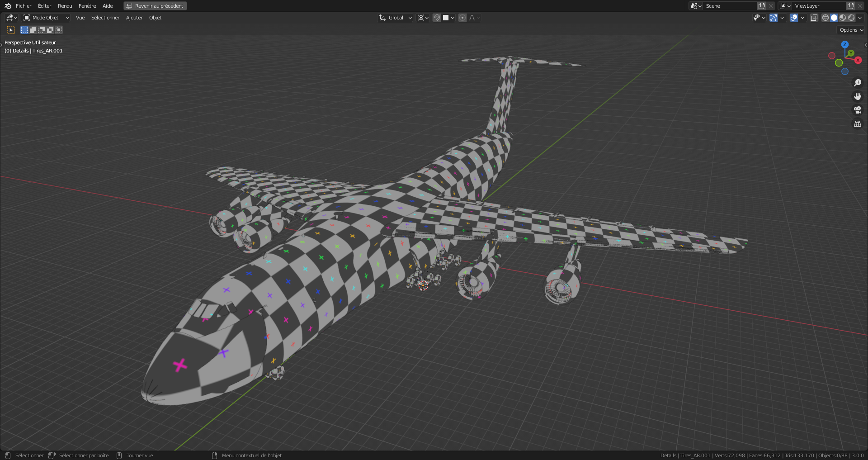The image size is (868, 460).
Task: Choose the intersect selection mode icon
Action: pyautogui.click(x=59, y=30)
